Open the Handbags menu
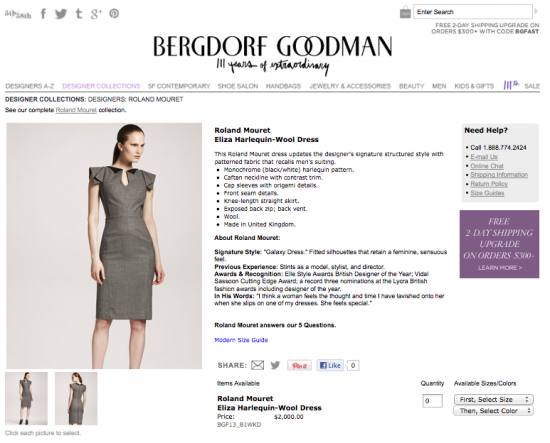The height and width of the screenshot is (443, 550). pyautogui.click(x=283, y=86)
